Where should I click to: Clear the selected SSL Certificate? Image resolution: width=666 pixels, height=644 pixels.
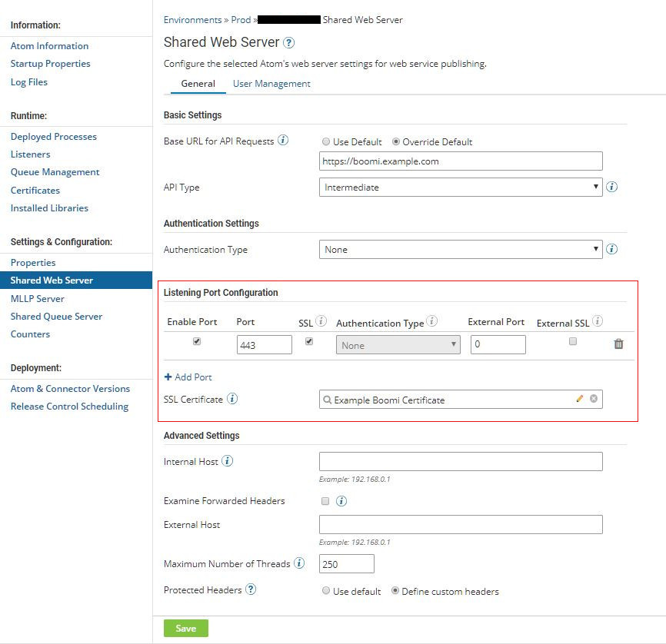[594, 399]
